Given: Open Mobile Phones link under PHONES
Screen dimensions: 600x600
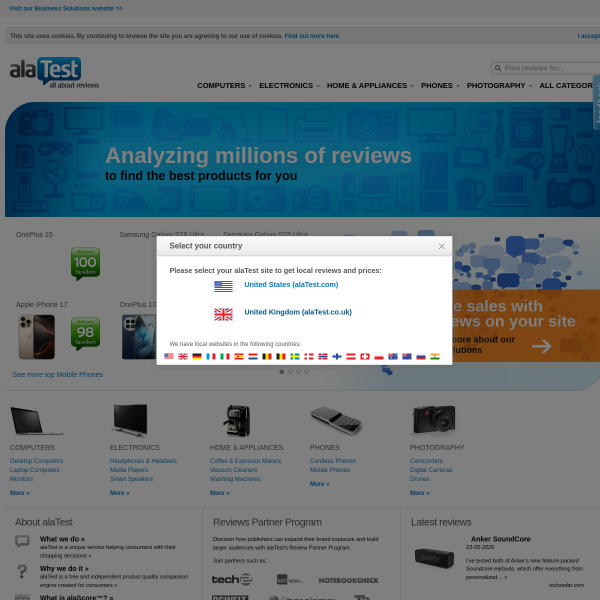Looking at the screenshot, I should 330,470.
